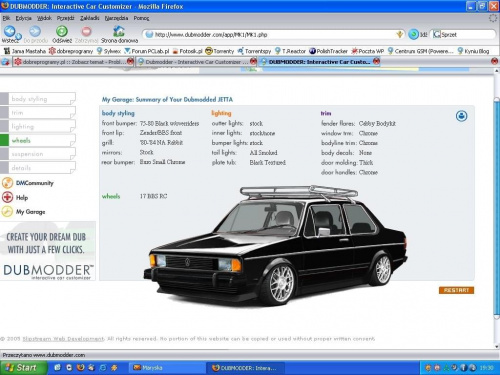This screenshot has width=500, height=375.
Task: Open the DWCommunity icon in sidebar
Action: 7,183
